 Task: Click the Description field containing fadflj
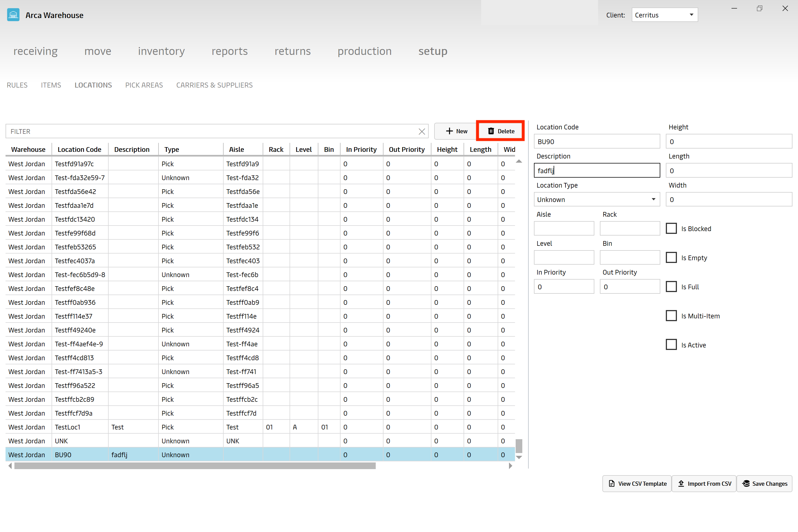597,170
